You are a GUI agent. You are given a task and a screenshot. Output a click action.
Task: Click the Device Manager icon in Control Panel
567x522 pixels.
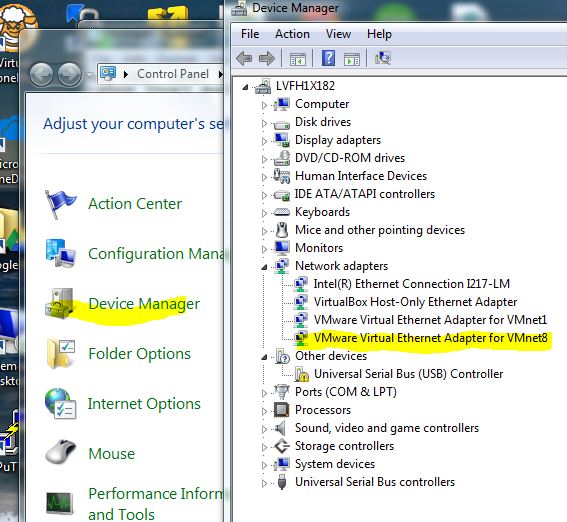pyautogui.click(x=59, y=304)
